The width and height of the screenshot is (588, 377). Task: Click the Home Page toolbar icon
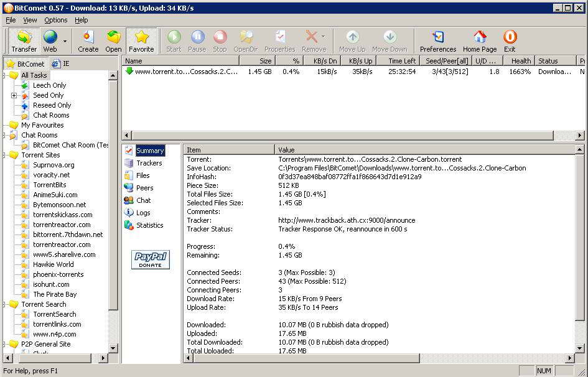pos(480,41)
